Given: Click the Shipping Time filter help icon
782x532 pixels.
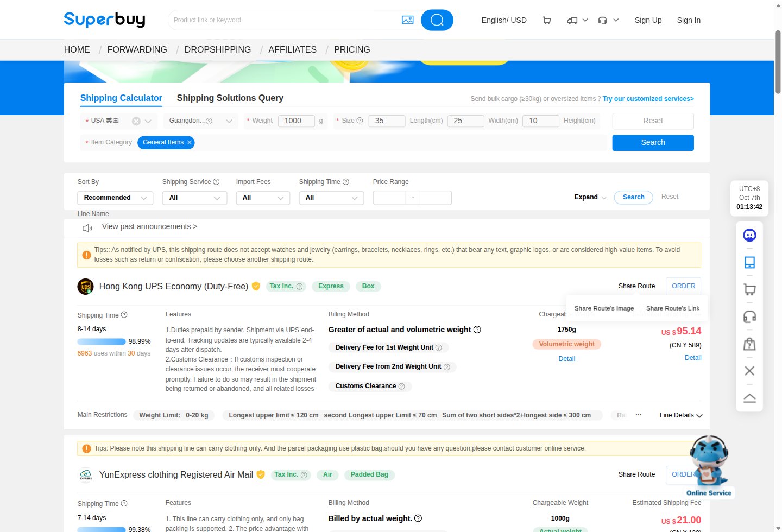Looking at the screenshot, I should click(x=346, y=182).
